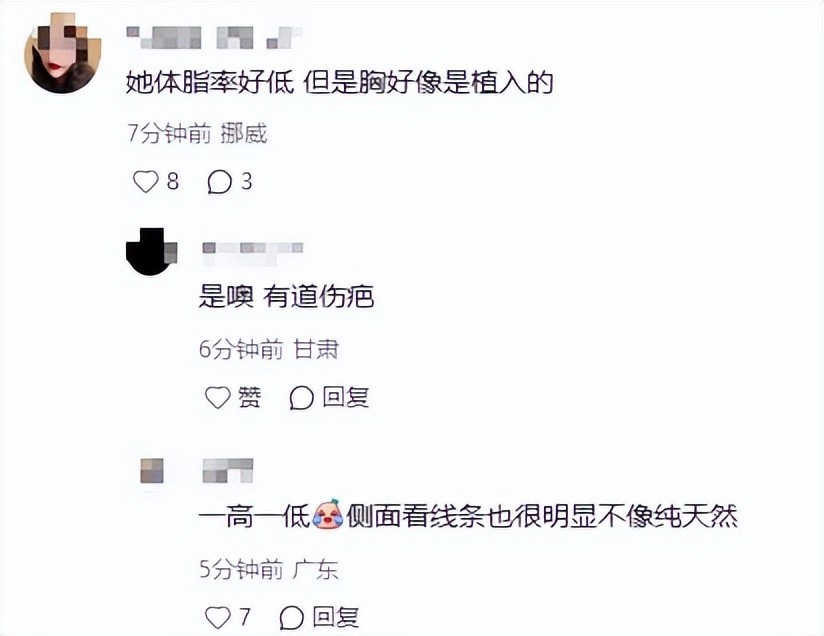Click the 回复 text under the 甘肃 comment

point(346,397)
